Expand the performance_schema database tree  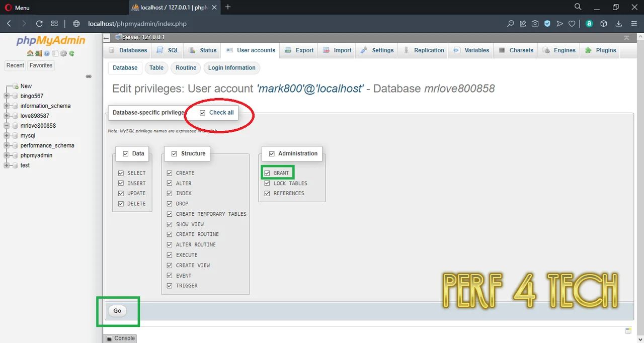(7, 145)
